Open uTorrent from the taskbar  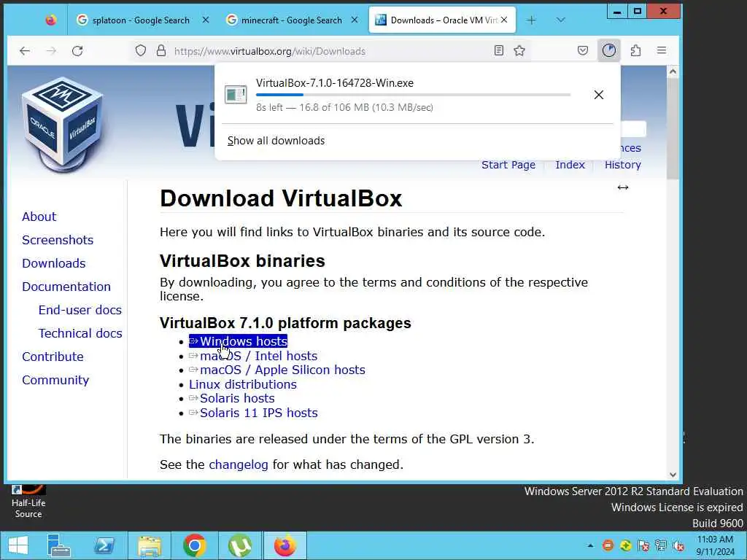tap(239, 545)
